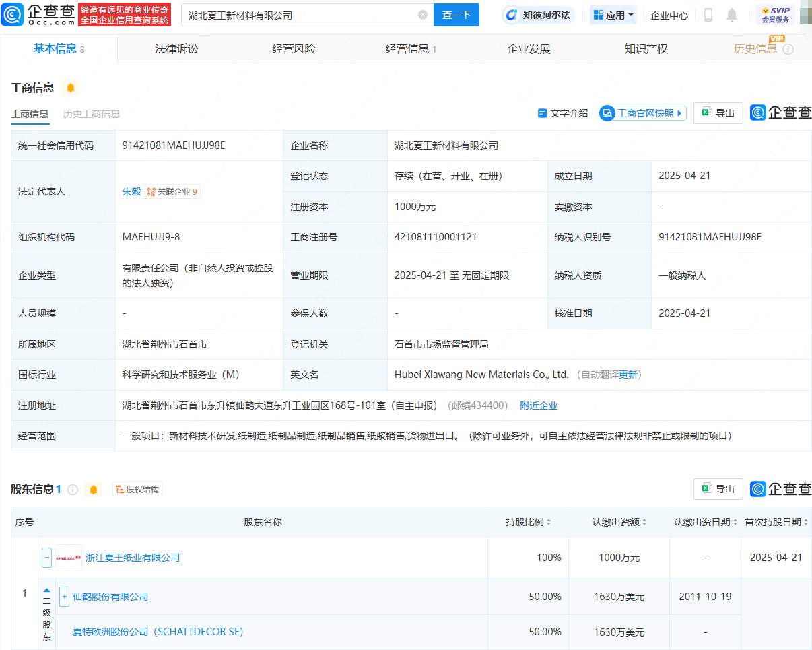Image resolution: width=812 pixels, height=650 pixels.
Task: Click the mobile phone icon in the header
Action: 708,15
